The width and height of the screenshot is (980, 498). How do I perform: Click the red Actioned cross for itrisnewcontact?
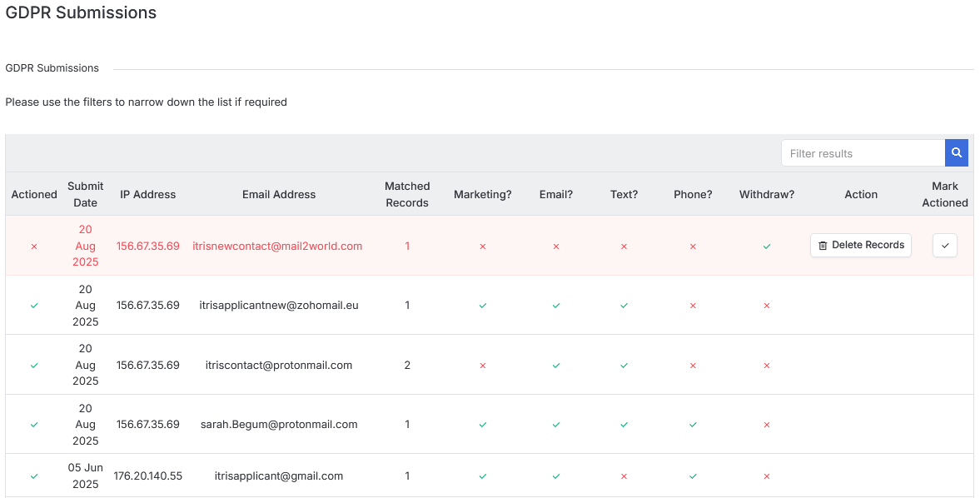[34, 247]
